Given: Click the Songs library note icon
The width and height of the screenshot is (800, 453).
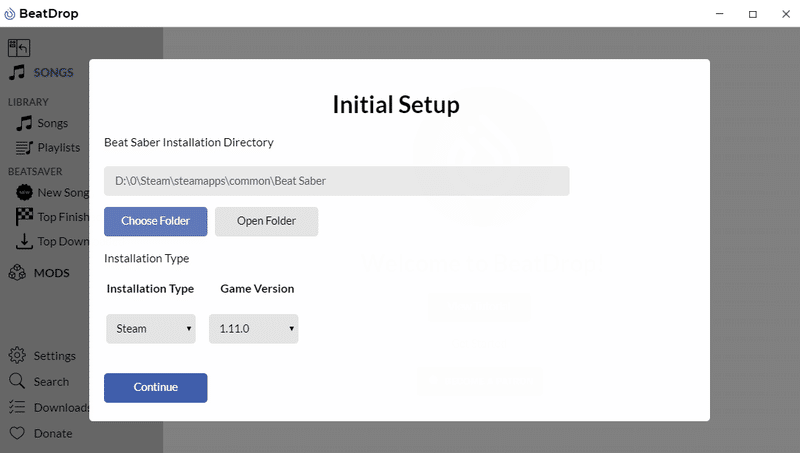Looking at the screenshot, I should (x=24, y=123).
